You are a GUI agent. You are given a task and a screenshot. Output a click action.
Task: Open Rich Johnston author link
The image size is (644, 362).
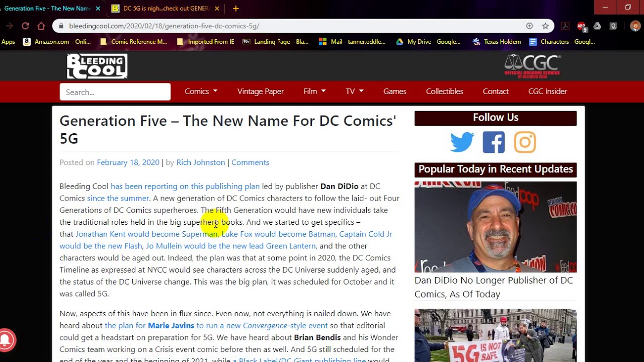(200, 162)
